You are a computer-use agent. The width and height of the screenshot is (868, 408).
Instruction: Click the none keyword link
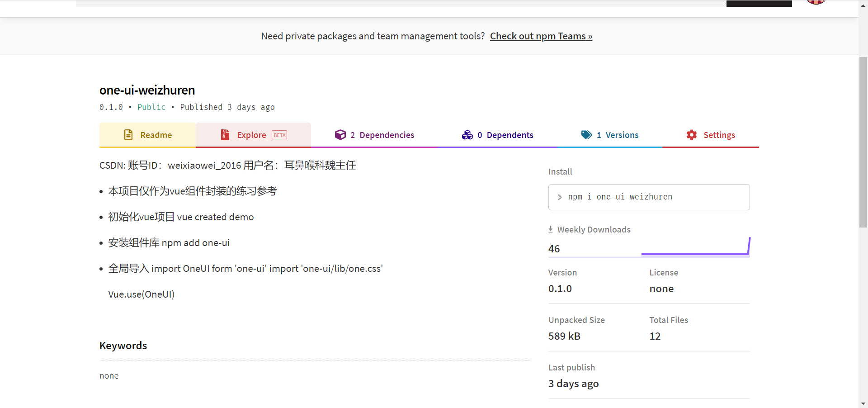[108, 375]
